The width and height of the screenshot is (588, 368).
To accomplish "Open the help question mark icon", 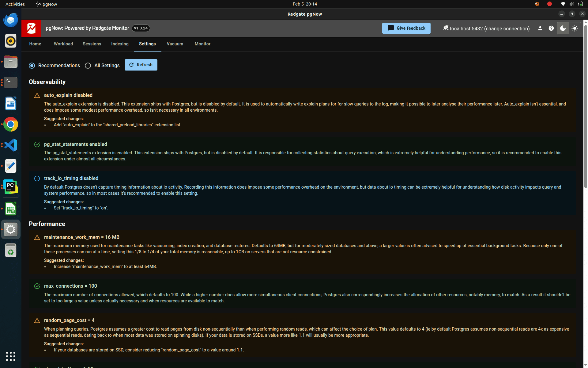I will coord(551,28).
